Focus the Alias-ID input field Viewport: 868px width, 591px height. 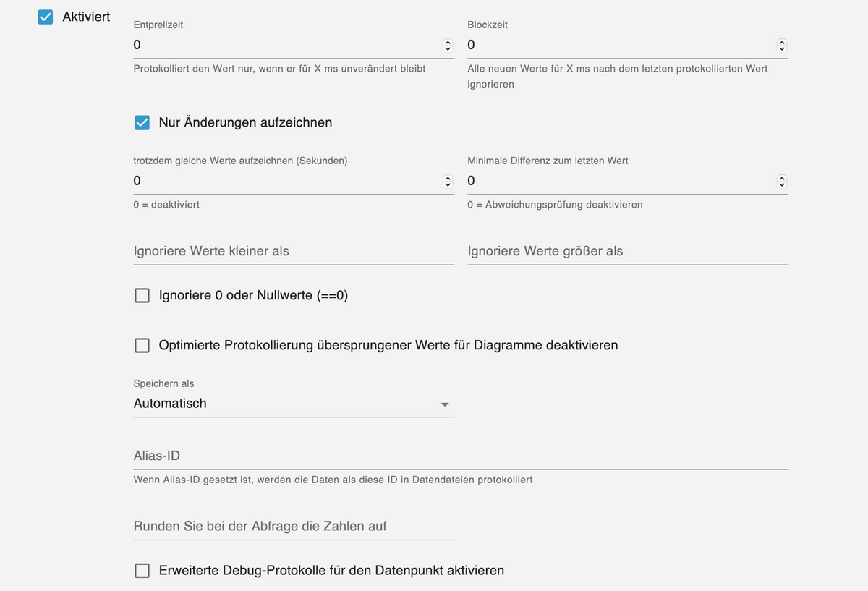coord(460,456)
